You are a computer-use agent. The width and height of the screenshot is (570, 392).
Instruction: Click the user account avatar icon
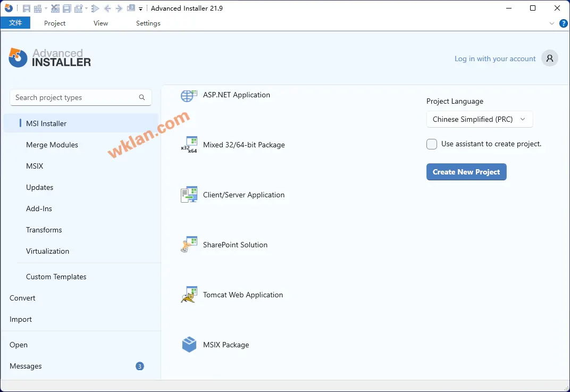pos(550,58)
